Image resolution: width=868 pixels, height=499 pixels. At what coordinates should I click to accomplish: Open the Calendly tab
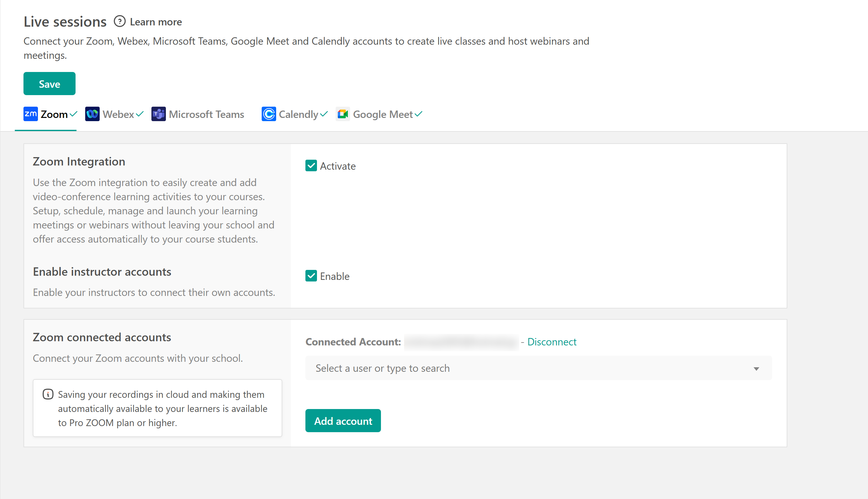298,114
